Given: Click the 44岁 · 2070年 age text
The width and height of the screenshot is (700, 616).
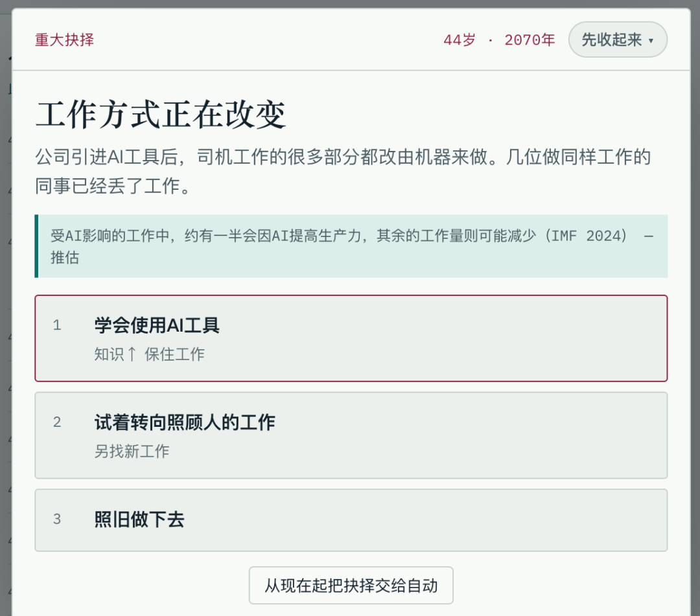Looking at the screenshot, I should click(x=499, y=40).
